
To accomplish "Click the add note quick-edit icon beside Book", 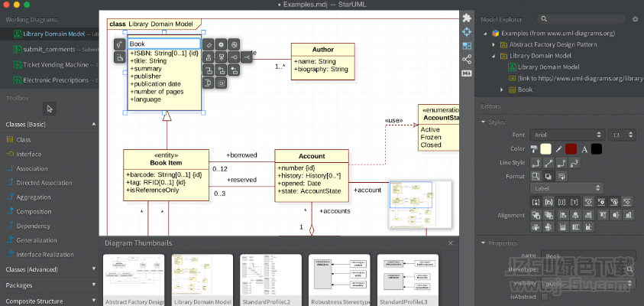I will click(119, 57).
